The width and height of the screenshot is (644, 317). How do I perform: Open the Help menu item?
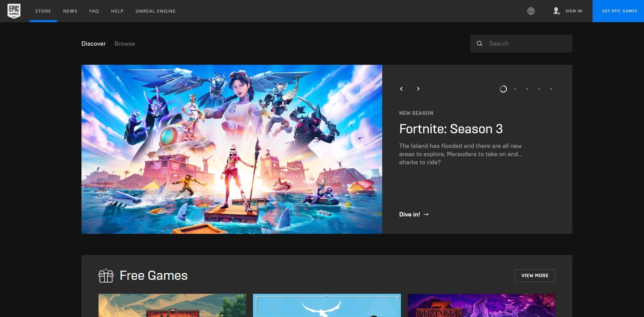tap(117, 11)
